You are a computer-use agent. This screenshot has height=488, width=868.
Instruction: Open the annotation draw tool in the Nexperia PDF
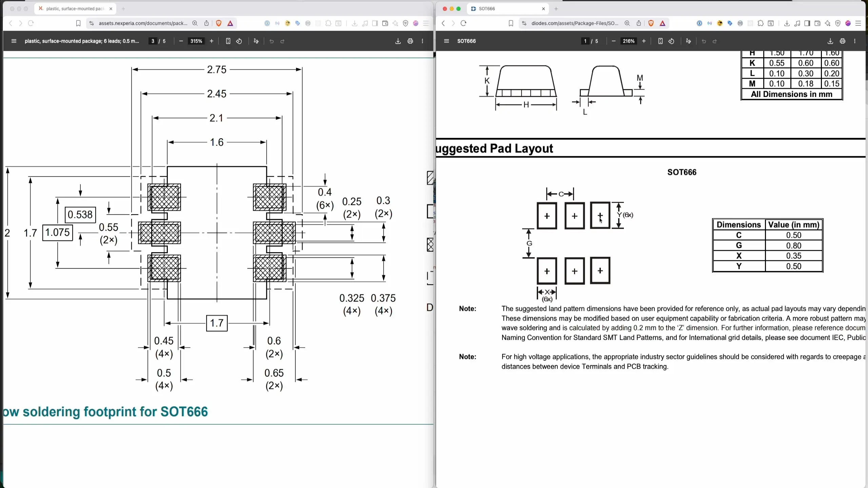click(256, 41)
